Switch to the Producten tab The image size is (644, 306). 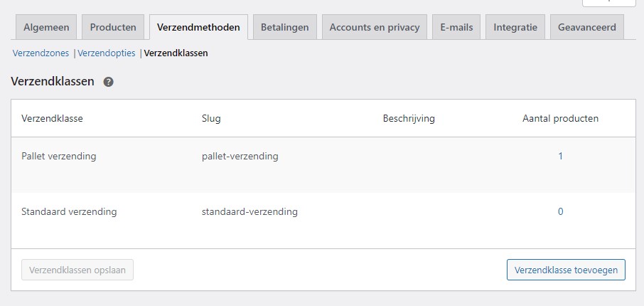point(113,27)
